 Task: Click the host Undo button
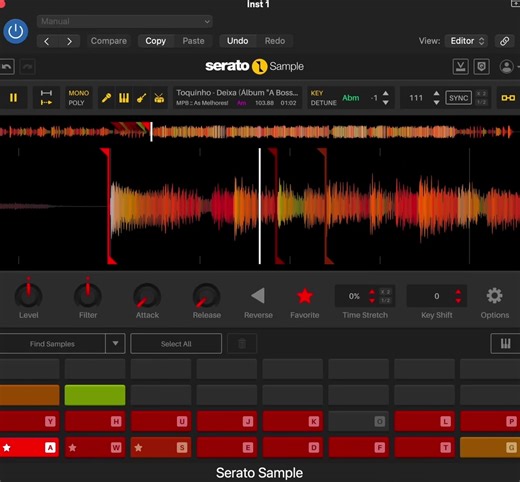pos(237,41)
